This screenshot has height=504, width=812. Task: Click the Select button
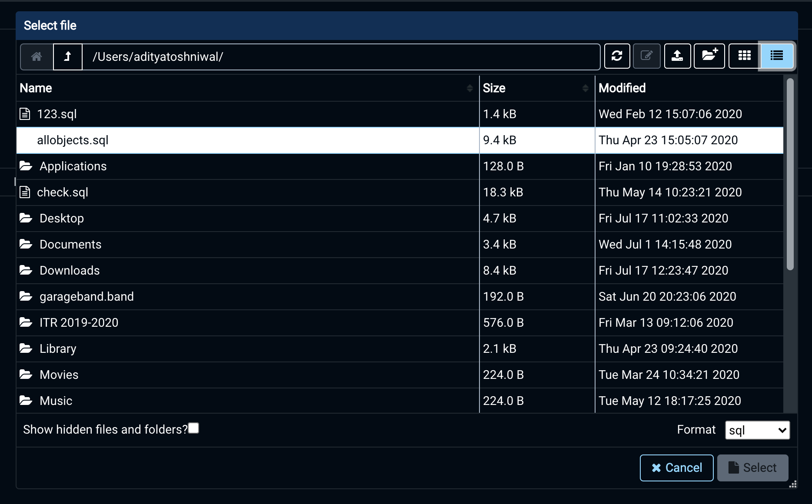[752, 468]
